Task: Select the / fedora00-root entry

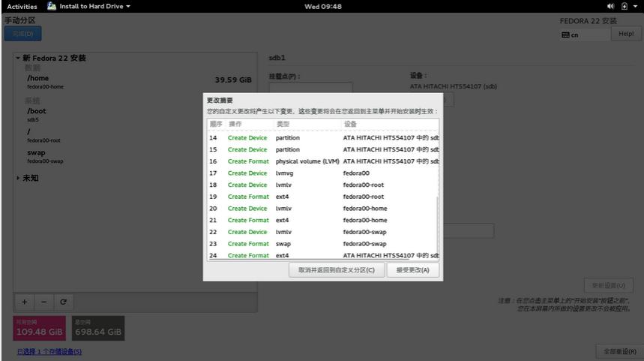Action: (x=136, y=135)
